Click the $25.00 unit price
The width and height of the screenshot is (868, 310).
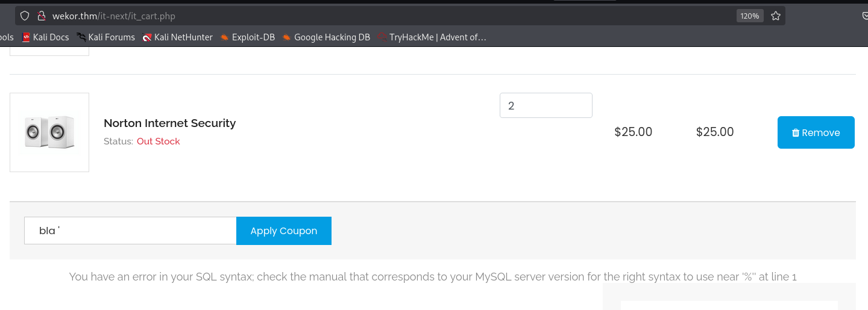[x=634, y=132]
